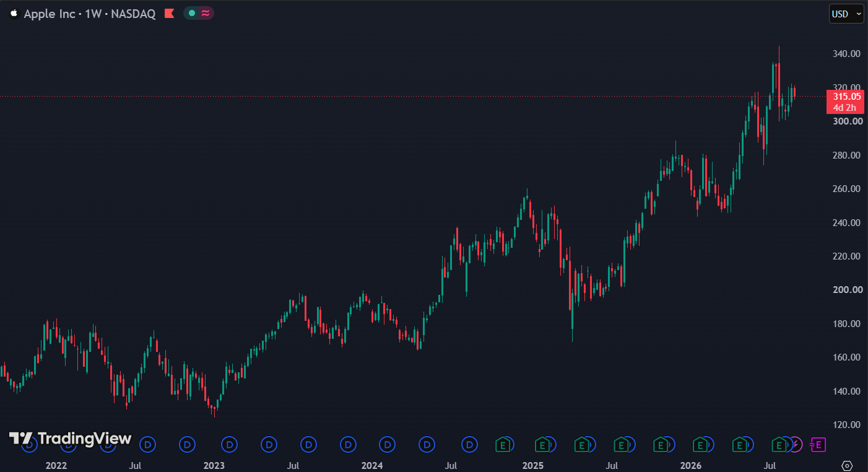Click the 260.00 price axis label
Viewport: 868px width, 472px height.
pyautogui.click(x=847, y=188)
